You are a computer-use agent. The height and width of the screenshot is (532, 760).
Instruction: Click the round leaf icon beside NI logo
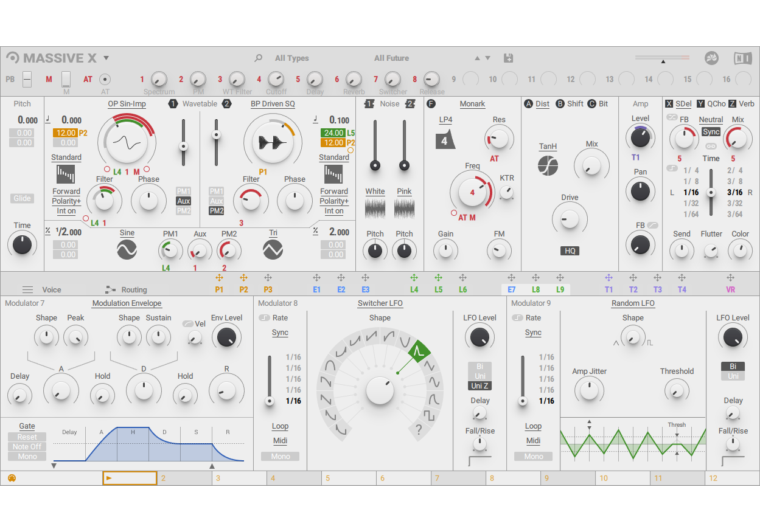tap(712, 58)
